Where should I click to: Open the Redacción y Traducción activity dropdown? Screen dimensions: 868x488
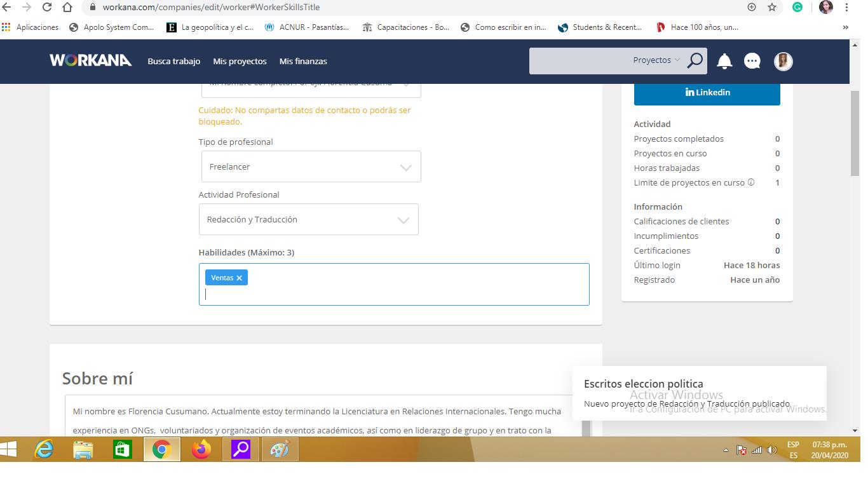308,219
